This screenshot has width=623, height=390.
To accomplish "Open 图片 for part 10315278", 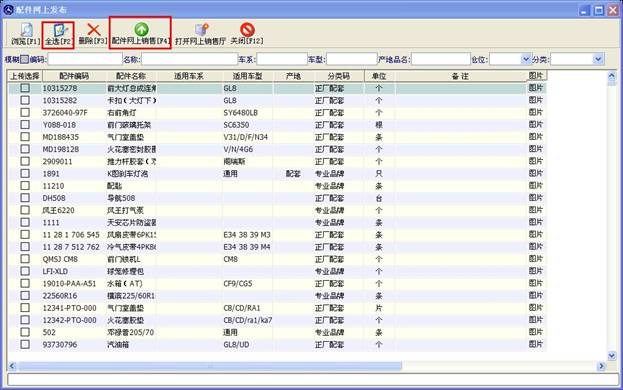I will point(536,87).
